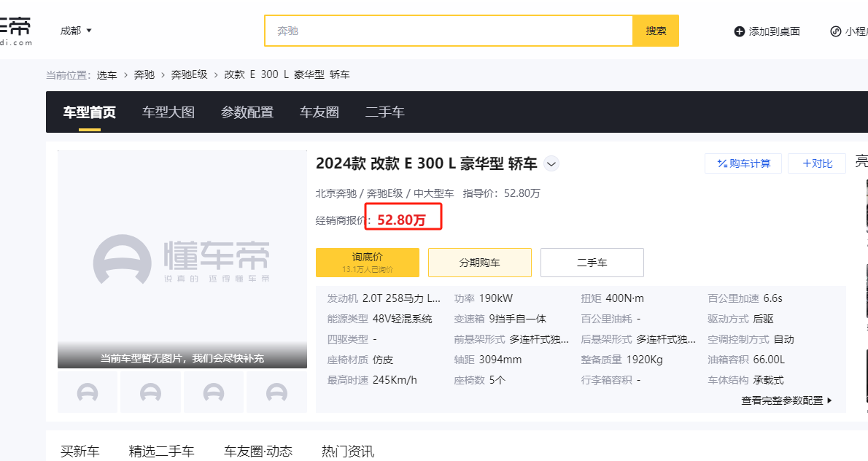The width and height of the screenshot is (868, 461).
Task: Focus the 奔驰 search input field
Action: [x=449, y=31]
